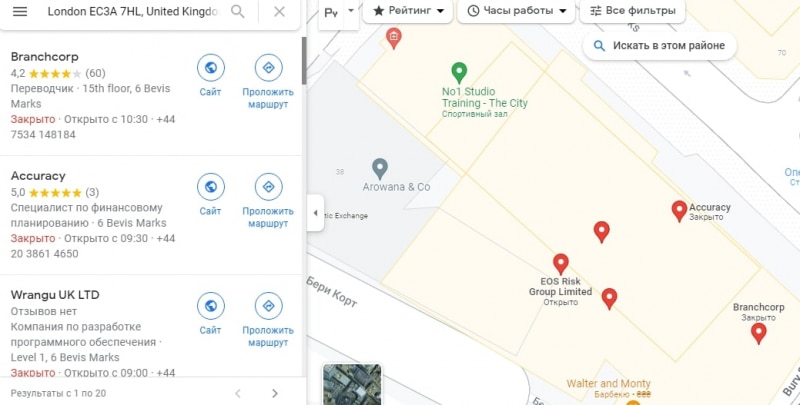Click the Walter and Monty map label

coord(609,384)
